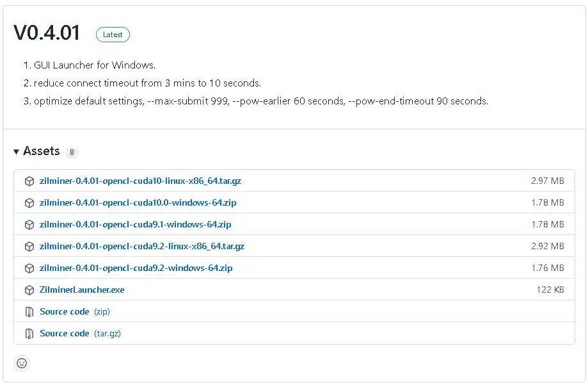Click archive icon beside Source code (tar.gz)
588x385 pixels.
click(29, 334)
